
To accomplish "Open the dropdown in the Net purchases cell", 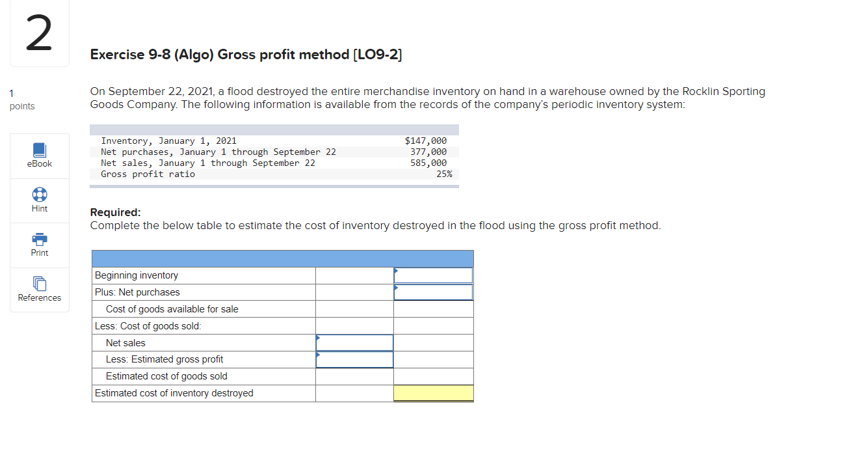I will click(432, 292).
